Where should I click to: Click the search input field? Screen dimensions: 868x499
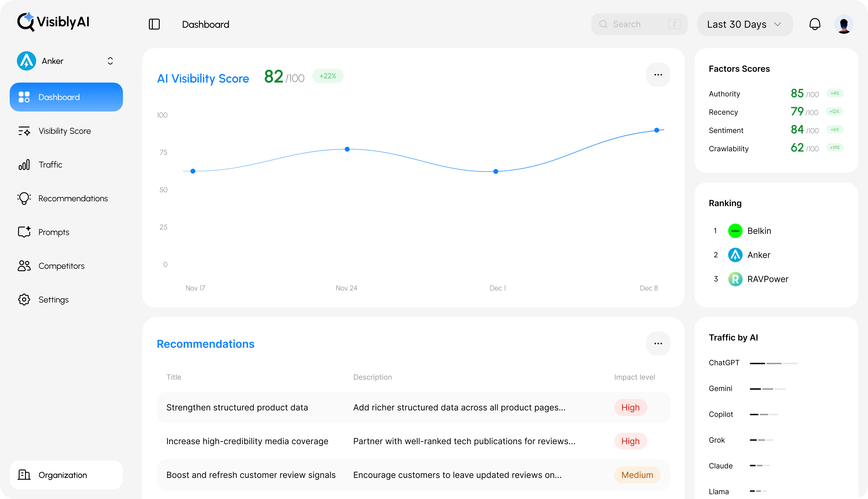(639, 24)
